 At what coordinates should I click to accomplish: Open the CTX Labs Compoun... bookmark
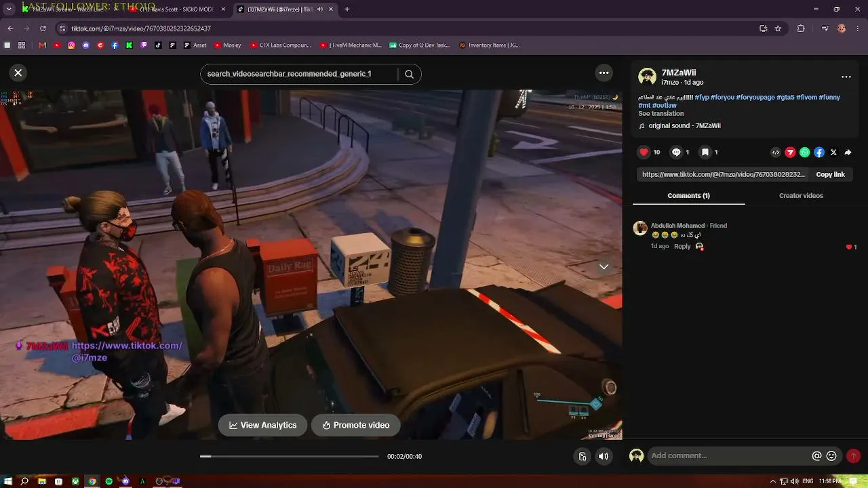point(281,45)
